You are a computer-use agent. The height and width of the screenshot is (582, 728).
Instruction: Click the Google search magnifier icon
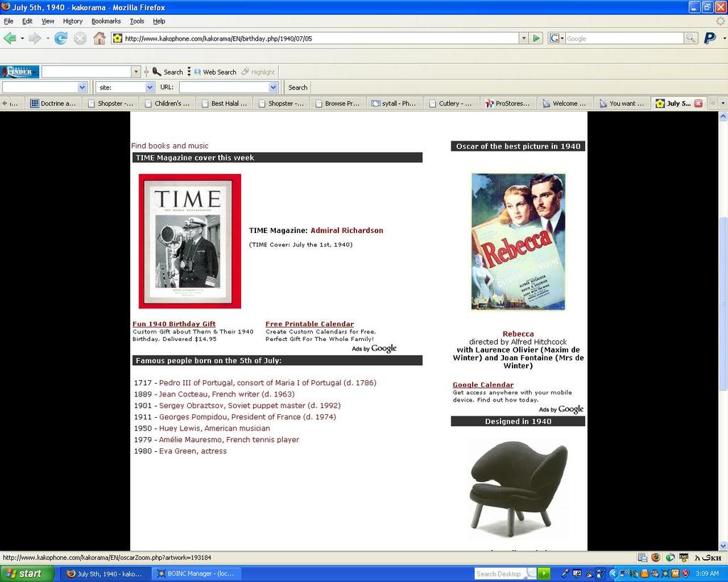(x=690, y=38)
